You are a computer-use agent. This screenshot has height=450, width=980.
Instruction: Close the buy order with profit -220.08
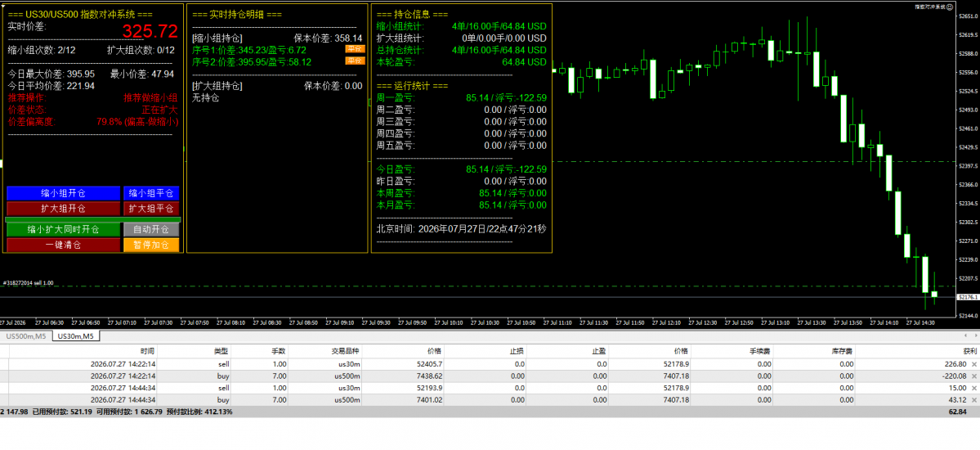(973, 376)
